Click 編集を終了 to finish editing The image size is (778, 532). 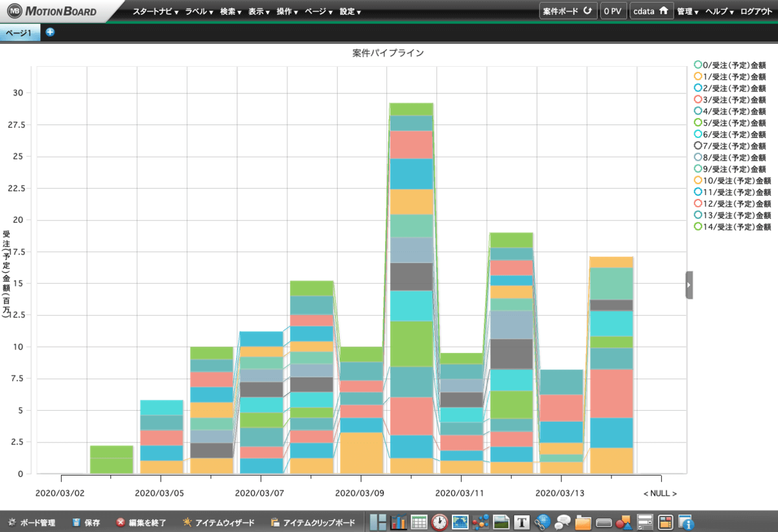point(141,522)
